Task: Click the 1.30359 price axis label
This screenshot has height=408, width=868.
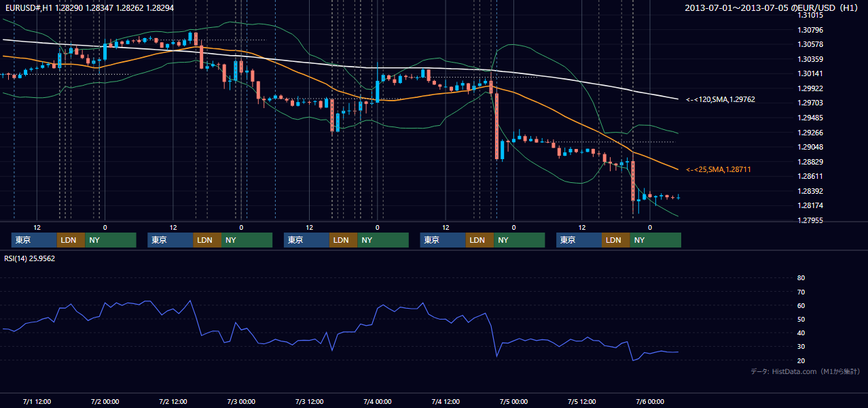Action: 810,59
